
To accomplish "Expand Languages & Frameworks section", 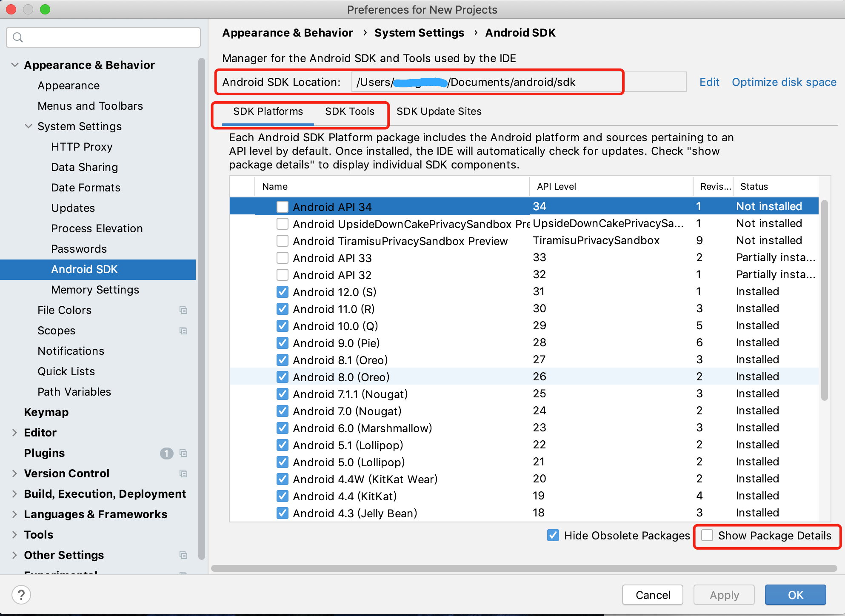I will coord(15,514).
